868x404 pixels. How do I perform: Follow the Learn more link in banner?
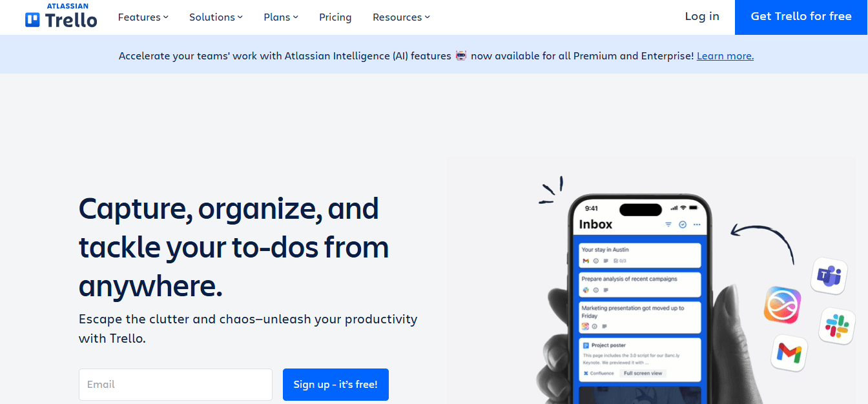click(725, 56)
